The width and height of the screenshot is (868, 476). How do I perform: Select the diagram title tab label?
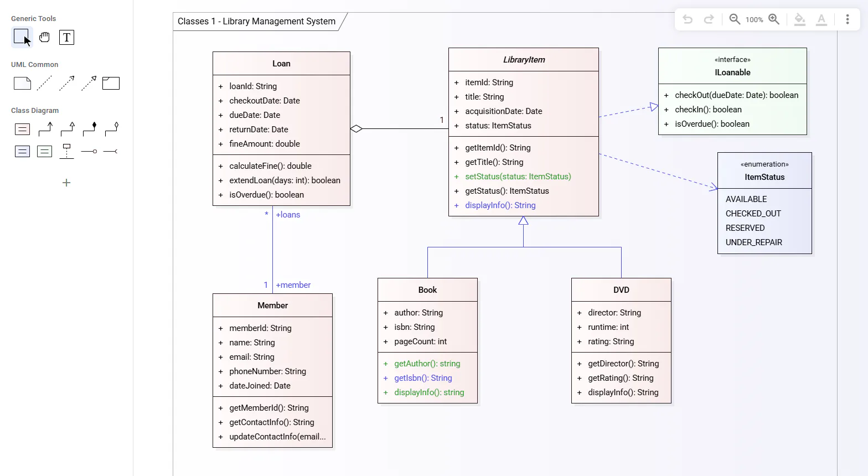pyautogui.click(x=257, y=22)
